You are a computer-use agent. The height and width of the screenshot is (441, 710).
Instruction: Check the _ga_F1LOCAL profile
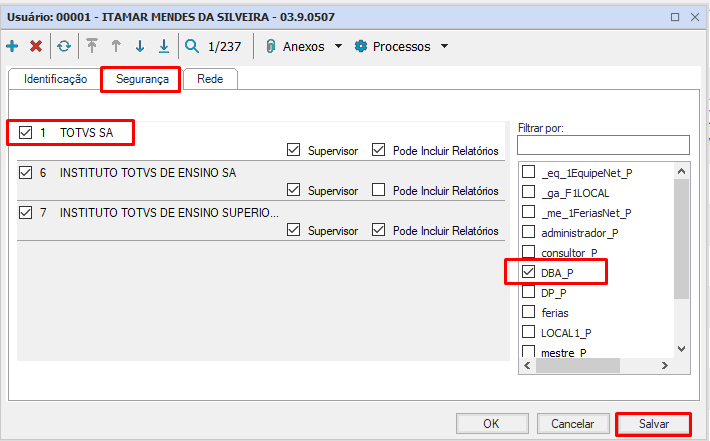pyautogui.click(x=528, y=192)
